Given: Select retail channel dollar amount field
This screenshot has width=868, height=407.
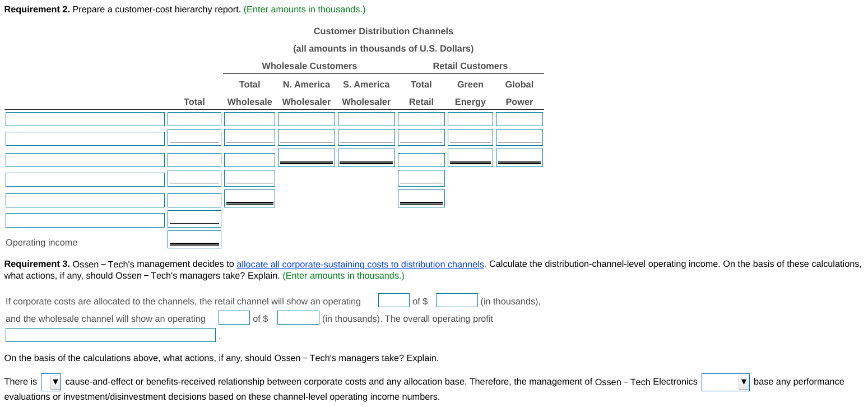Looking at the screenshot, I should click(x=457, y=300).
